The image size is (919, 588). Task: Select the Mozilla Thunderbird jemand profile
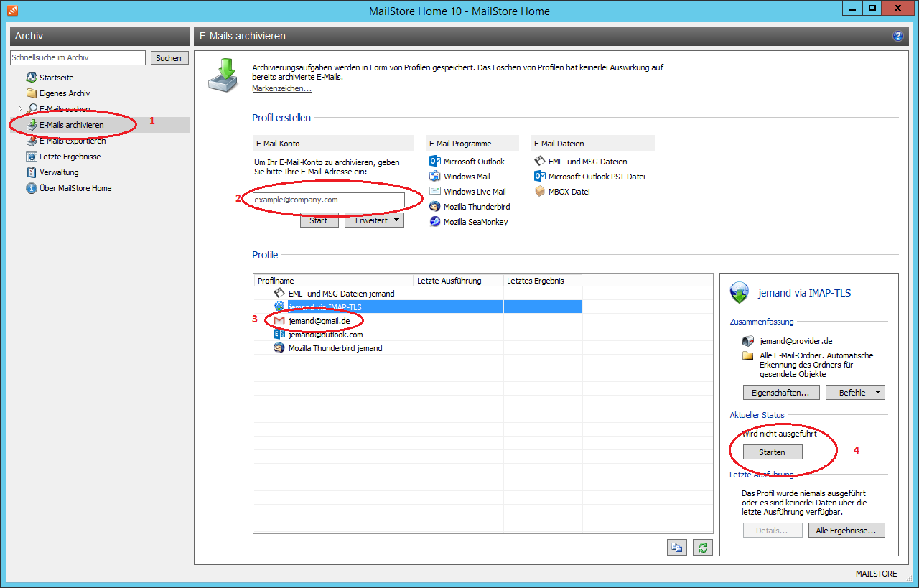[x=418, y=348]
